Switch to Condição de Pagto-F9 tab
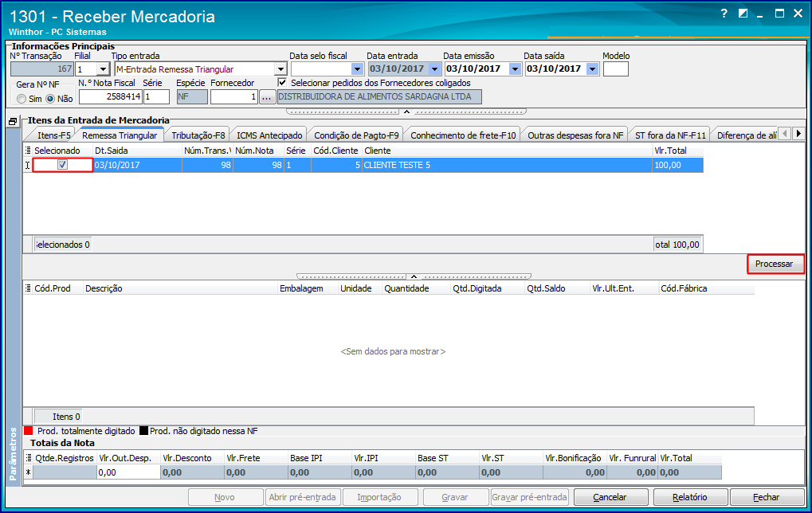The image size is (812, 513). (x=356, y=135)
